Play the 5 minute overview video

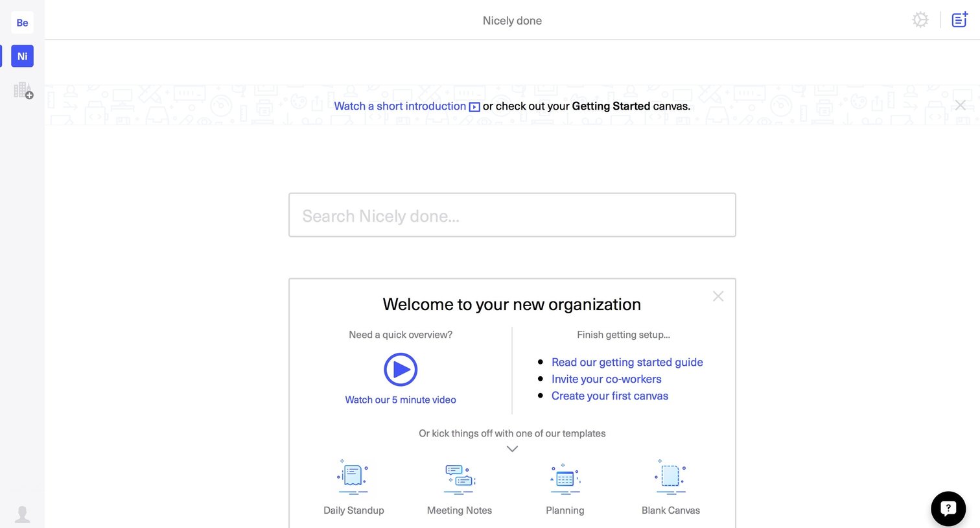[401, 370]
